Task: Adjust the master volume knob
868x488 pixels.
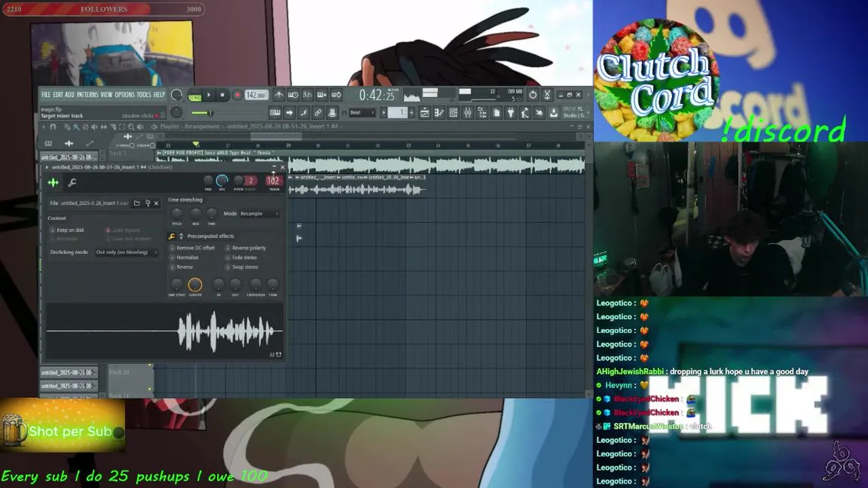Action: 176,96
